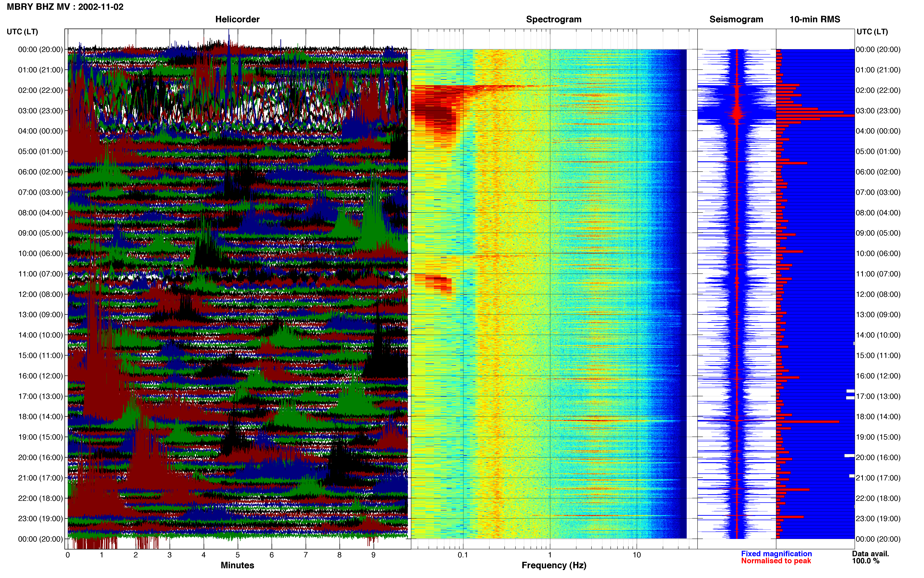The image size is (924, 578).
Task: Click the '1' tick on the Minutes axis
Action: pyautogui.click(x=102, y=555)
